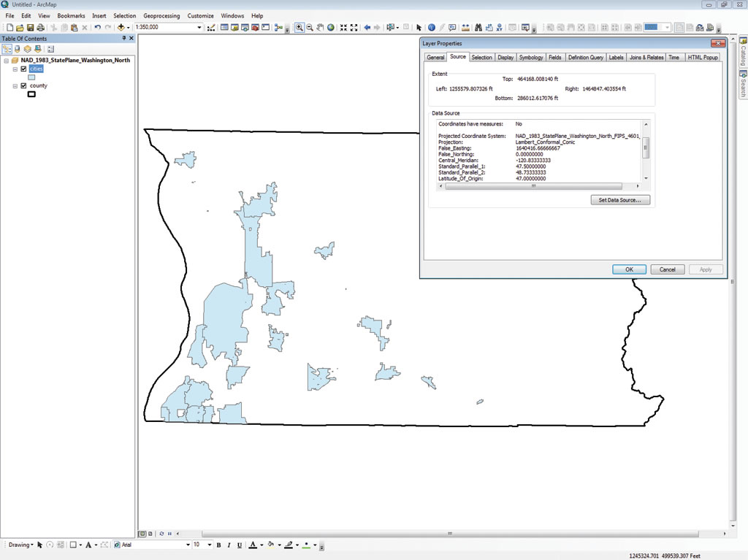
Task: Choose the Select Elements arrow tool
Action: [x=419, y=28]
